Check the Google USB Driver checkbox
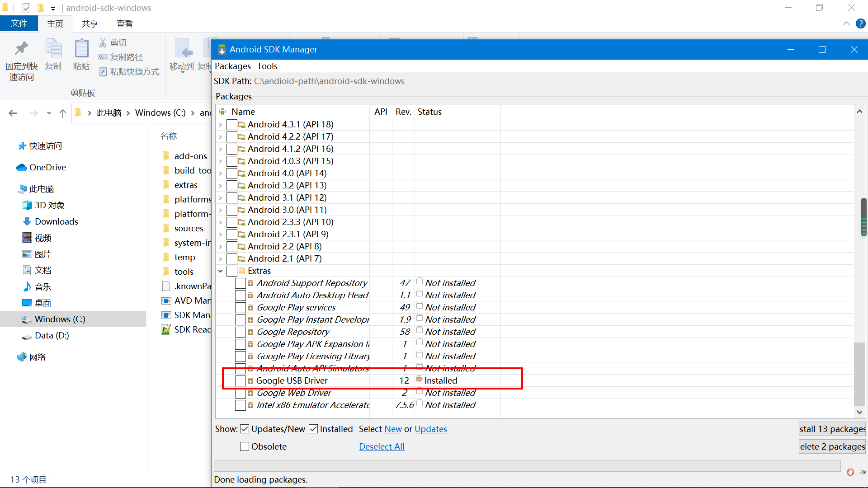868x488 pixels. pyautogui.click(x=241, y=381)
